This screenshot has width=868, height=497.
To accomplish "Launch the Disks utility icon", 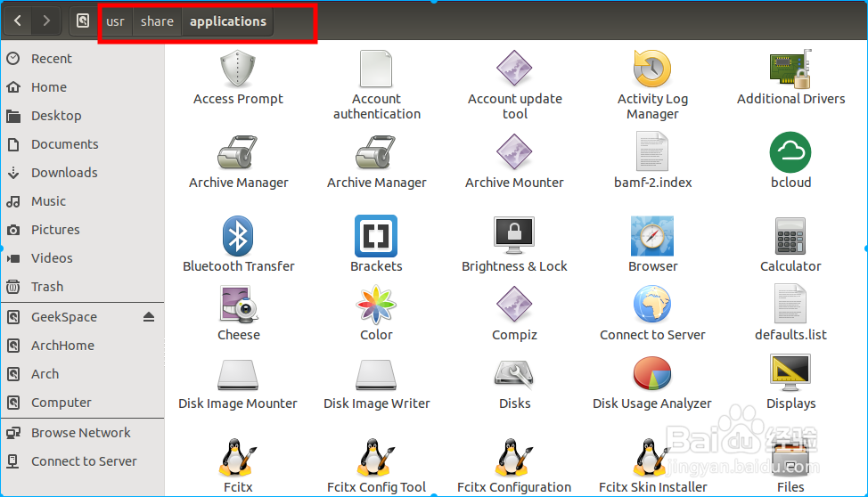I will tap(514, 373).
